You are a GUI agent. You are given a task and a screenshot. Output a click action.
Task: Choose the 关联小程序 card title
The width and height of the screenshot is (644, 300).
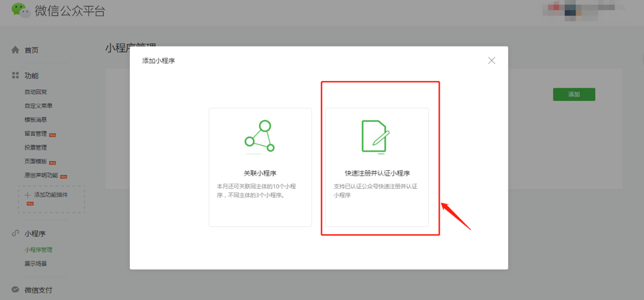point(259,173)
